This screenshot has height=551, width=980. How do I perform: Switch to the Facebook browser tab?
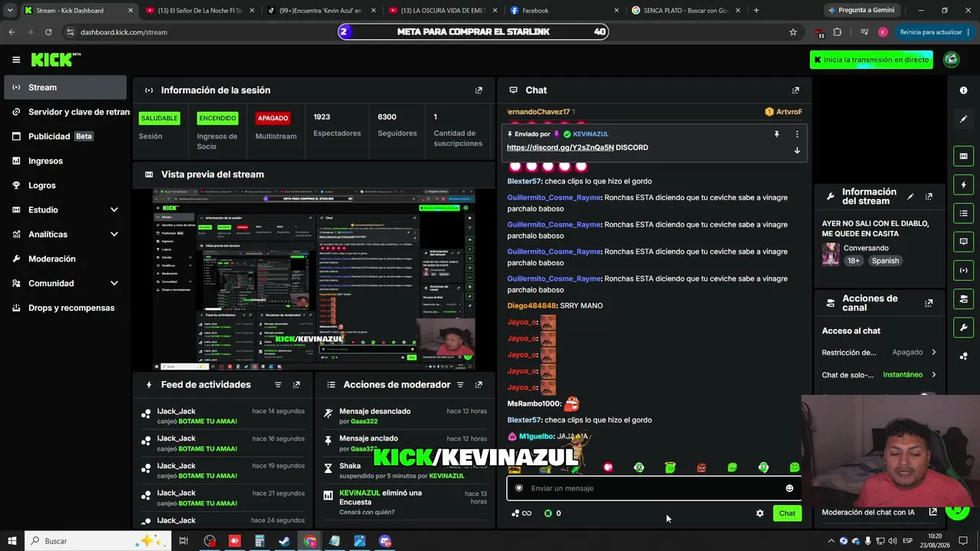tap(564, 11)
